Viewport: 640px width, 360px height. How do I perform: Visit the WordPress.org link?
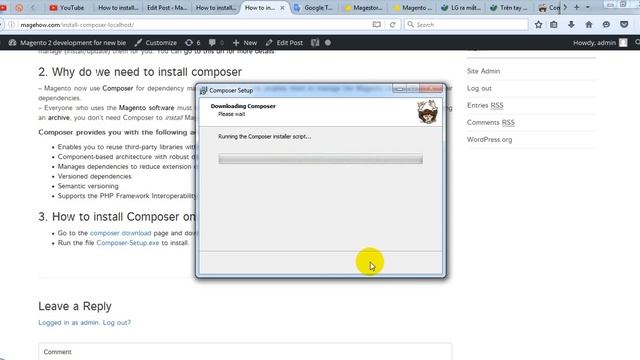pyautogui.click(x=489, y=140)
